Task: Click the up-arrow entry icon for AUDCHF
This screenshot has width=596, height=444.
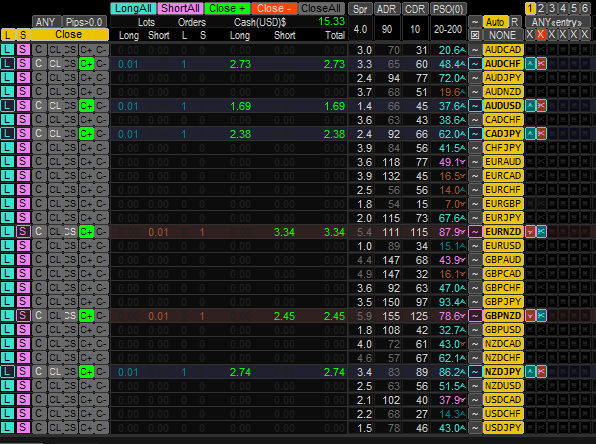Action: (x=530, y=64)
